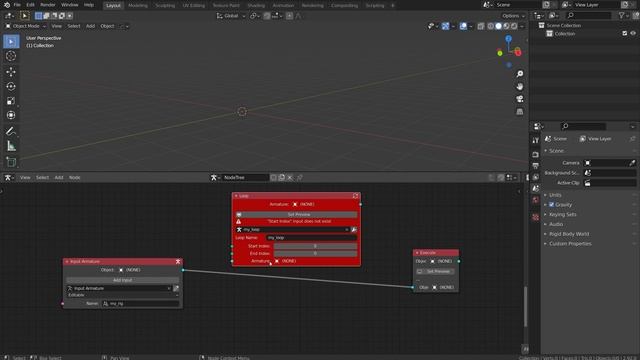Collapse the Scene panel in properties
Image resolution: width=640 pixels, height=360 pixels.
click(x=556, y=151)
